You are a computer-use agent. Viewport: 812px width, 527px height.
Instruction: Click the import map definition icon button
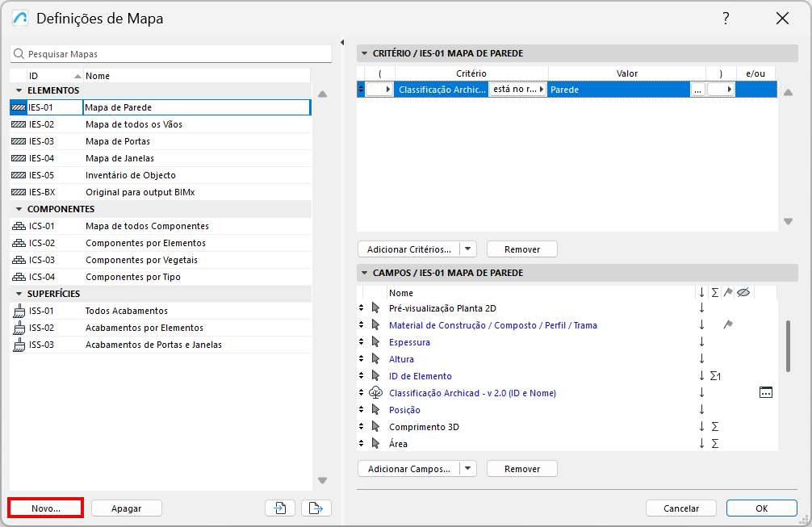tap(279, 508)
